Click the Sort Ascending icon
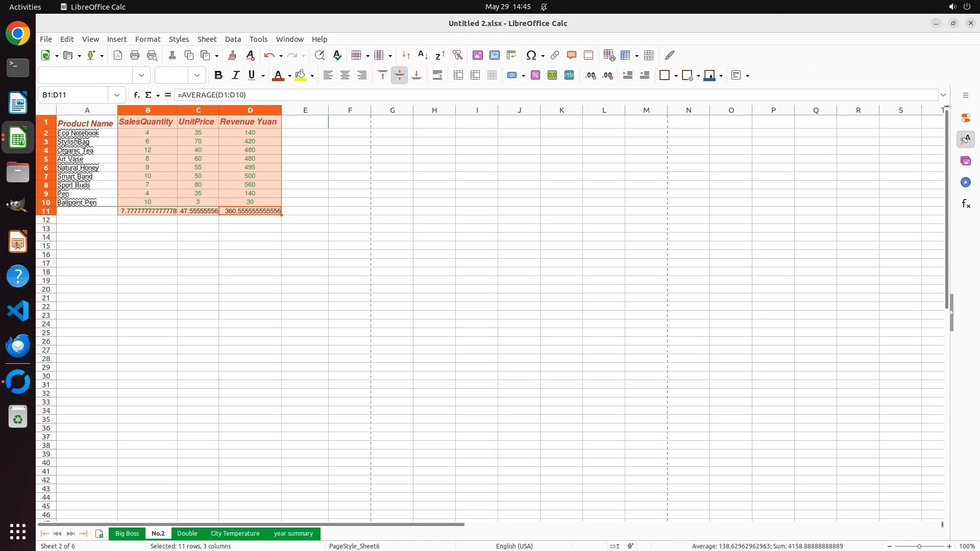This screenshot has height=551, width=980. coord(423,55)
